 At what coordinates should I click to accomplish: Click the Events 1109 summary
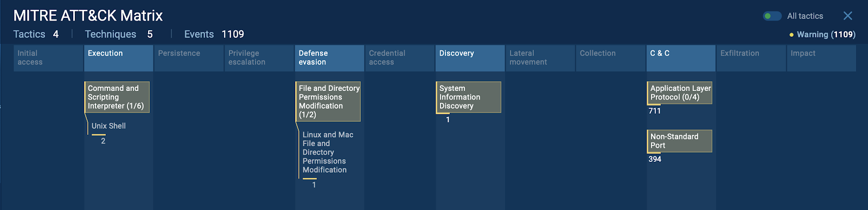[214, 34]
